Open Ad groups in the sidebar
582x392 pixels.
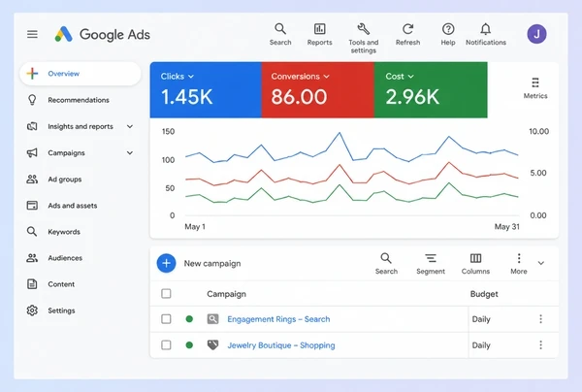[x=65, y=180]
